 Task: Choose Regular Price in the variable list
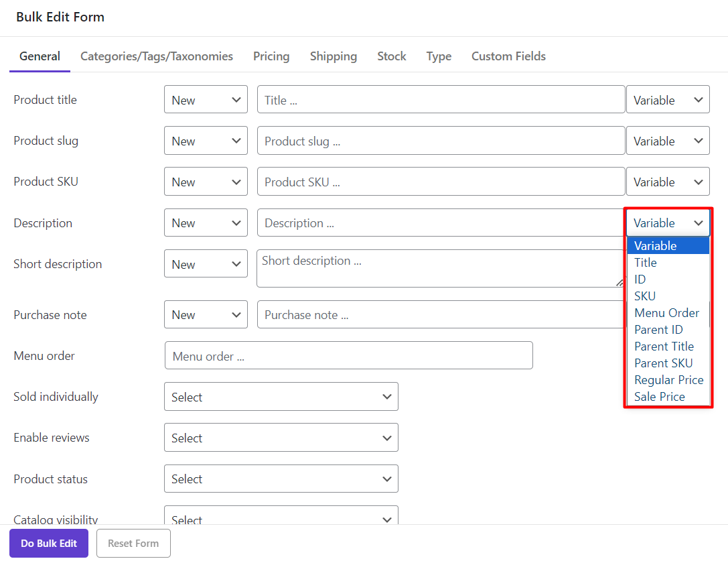tap(668, 380)
